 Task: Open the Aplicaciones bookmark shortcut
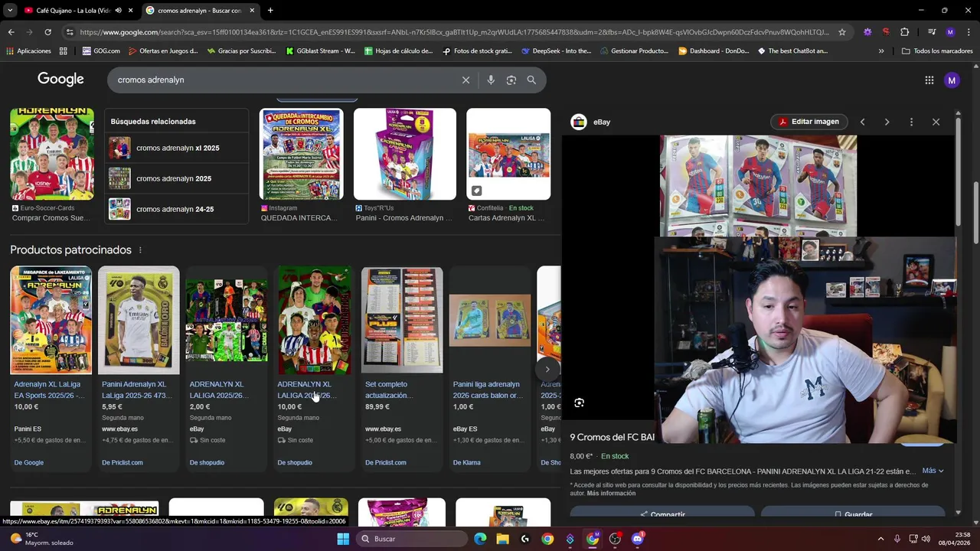pos(28,51)
